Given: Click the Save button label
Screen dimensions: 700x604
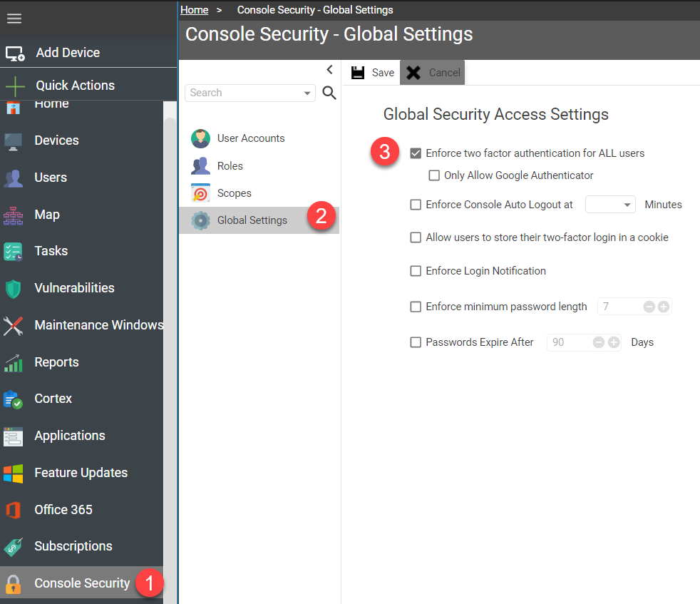Looking at the screenshot, I should click(x=383, y=72).
